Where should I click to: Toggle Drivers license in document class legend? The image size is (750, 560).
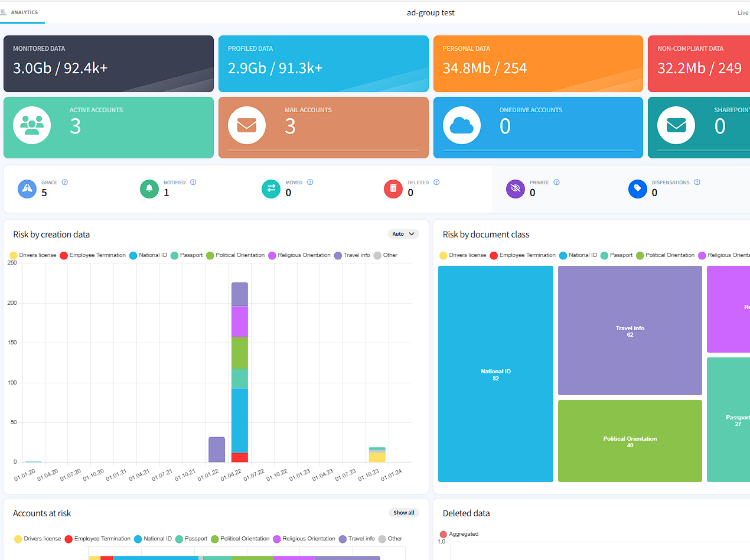coord(463,255)
